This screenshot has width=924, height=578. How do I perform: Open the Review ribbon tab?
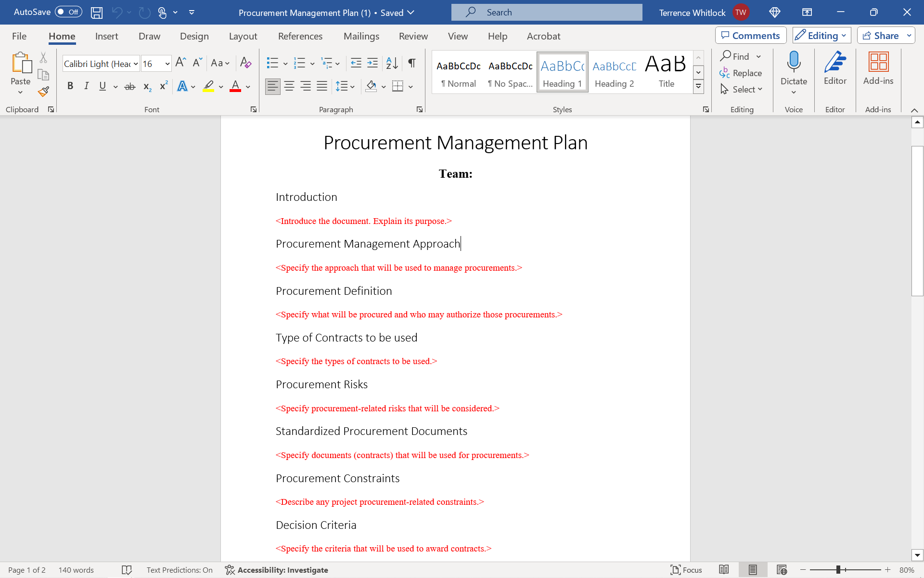tap(413, 36)
